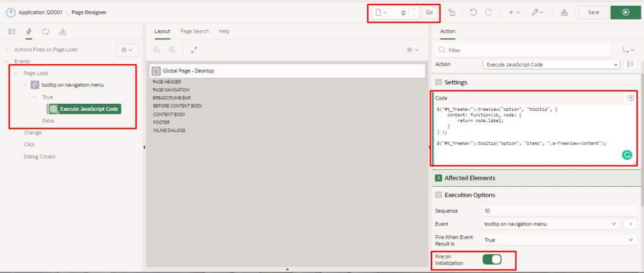The width and height of the screenshot is (644, 273).
Task: Collapse the Settings section
Action: click(x=438, y=82)
